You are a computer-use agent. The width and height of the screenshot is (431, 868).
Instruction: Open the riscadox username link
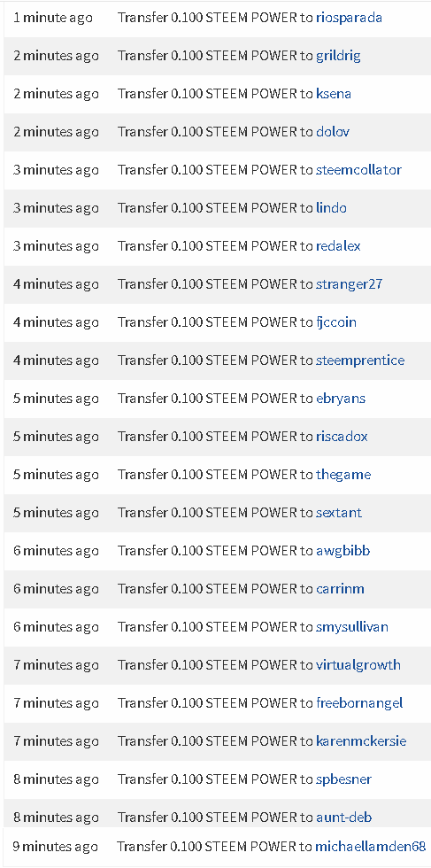pos(342,437)
